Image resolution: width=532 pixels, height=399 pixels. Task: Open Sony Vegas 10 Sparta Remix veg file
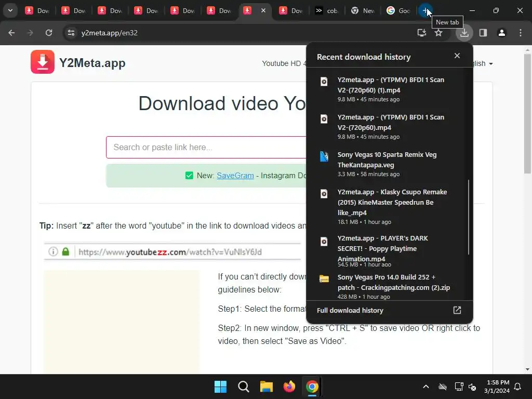[389, 164]
